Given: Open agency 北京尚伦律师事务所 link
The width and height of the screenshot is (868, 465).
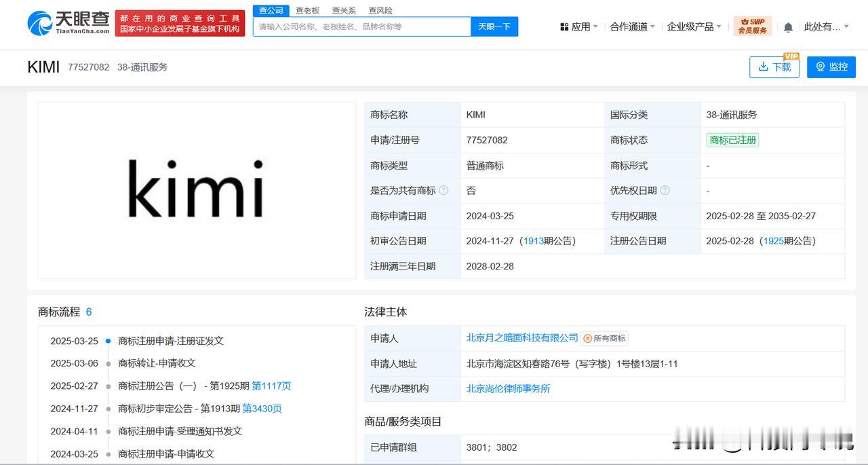Looking at the screenshot, I should pos(508,388).
